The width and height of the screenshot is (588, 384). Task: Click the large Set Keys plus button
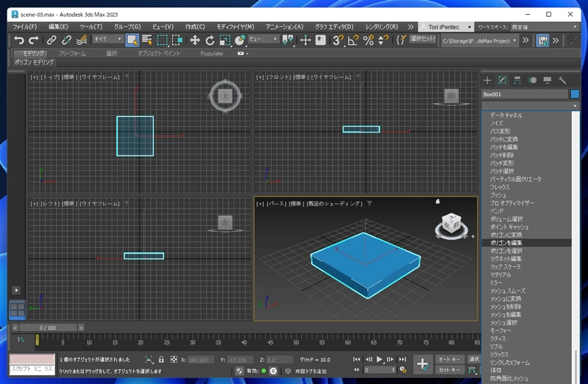tap(423, 363)
